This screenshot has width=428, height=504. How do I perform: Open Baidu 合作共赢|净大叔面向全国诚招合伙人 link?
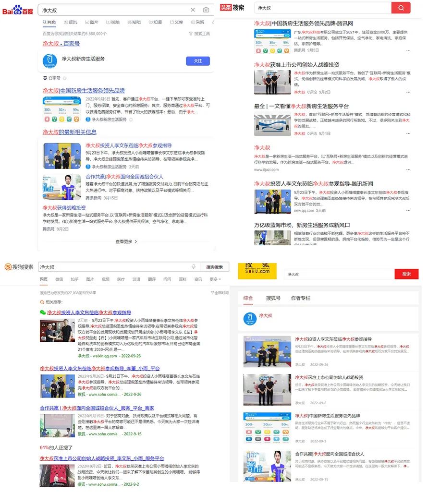(124, 177)
